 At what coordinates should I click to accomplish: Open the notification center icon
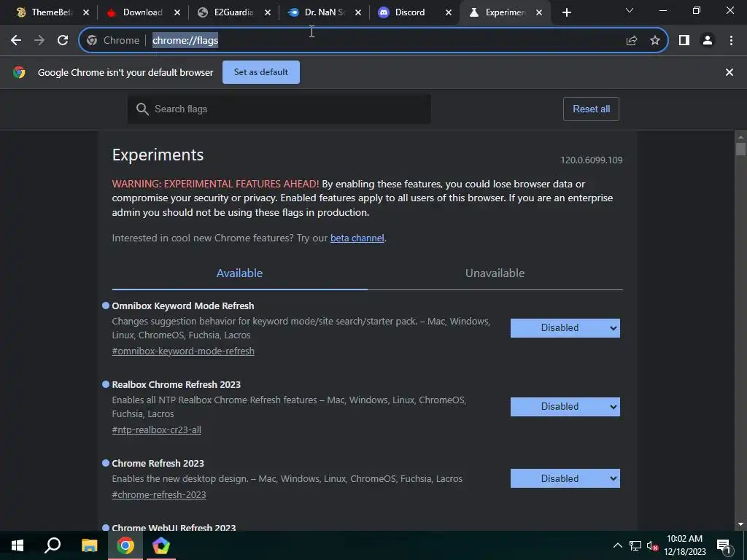[724, 545]
